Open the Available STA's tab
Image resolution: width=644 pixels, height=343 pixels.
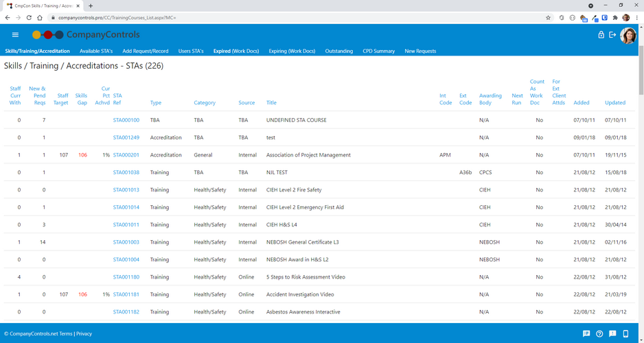[96, 51]
